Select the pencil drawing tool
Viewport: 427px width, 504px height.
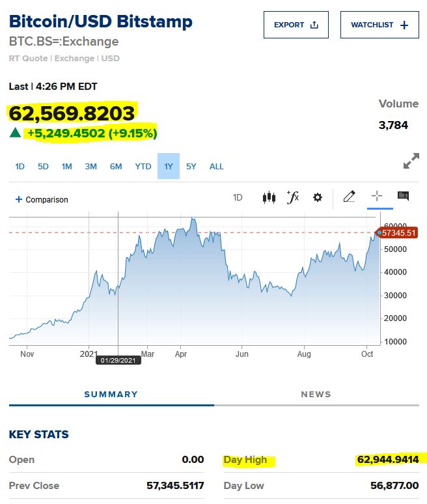[350, 197]
